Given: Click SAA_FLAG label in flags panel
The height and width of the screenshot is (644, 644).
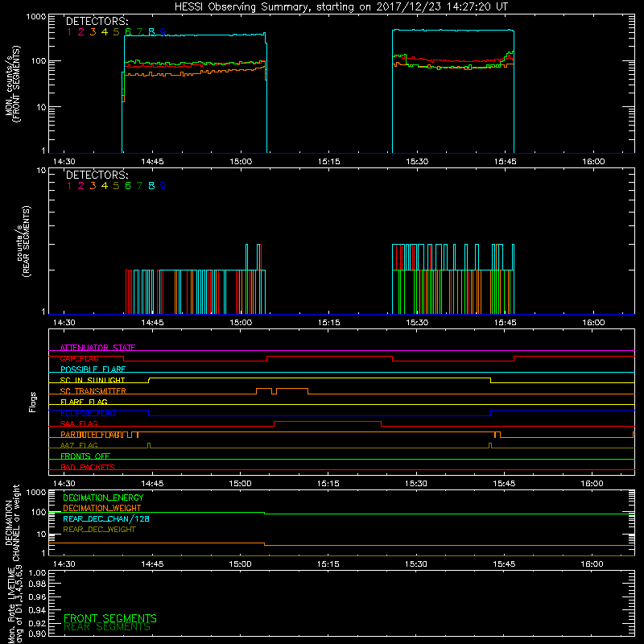Looking at the screenshot, I should (79, 424).
